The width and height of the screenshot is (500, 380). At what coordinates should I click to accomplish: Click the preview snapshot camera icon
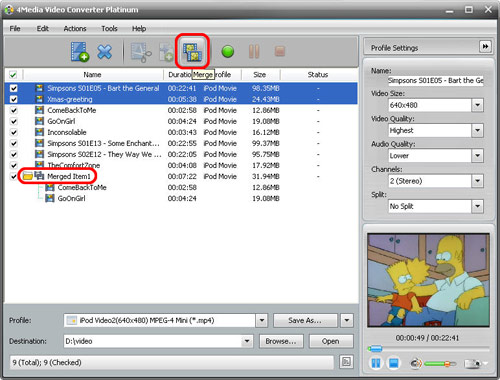pos(474,363)
